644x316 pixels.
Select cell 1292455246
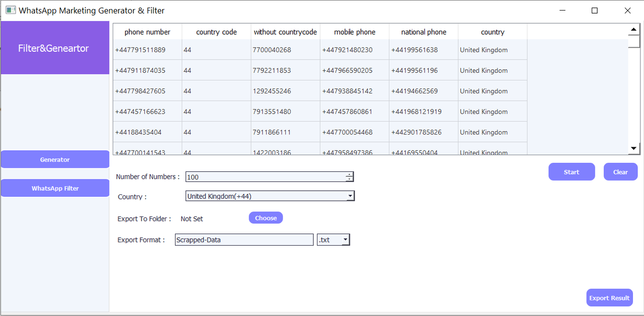(285, 91)
